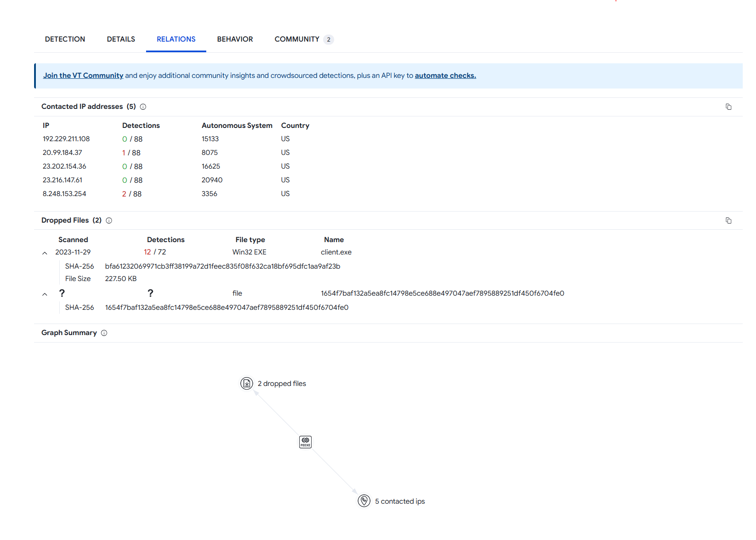Open IP 23.216.147.61
The image size is (756, 540).
click(x=62, y=180)
